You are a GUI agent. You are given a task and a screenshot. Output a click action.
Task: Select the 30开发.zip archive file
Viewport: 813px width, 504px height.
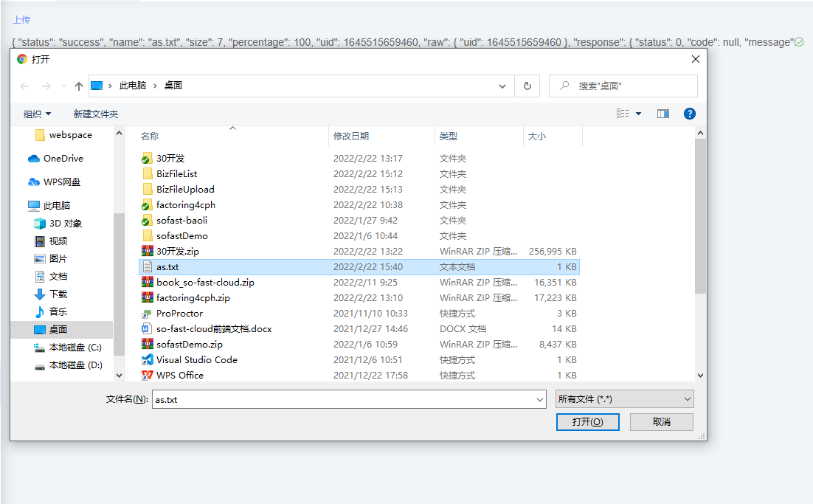(x=177, y=252)
